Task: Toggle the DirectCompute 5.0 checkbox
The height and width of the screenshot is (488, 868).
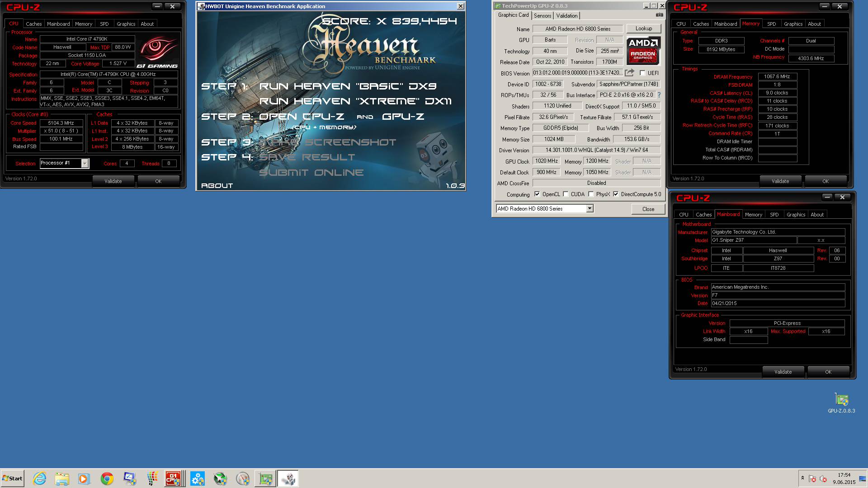Action: [616, 194]
